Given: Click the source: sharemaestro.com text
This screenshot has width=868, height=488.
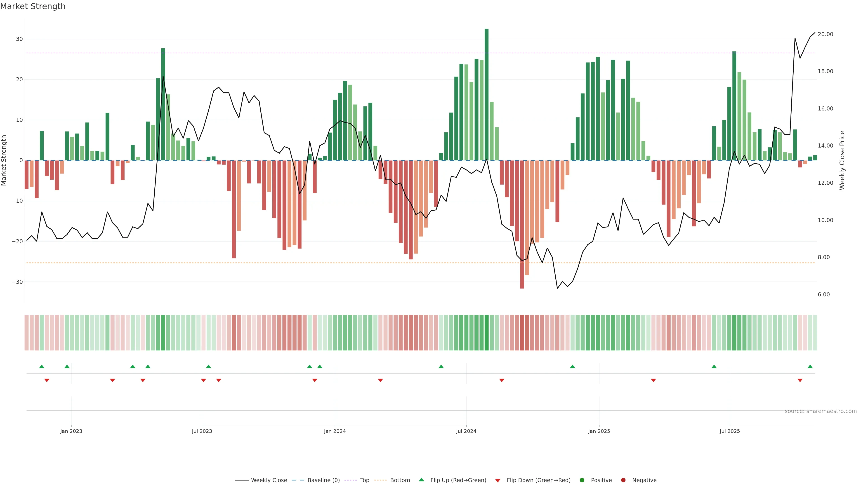Looking at the screenshot, I should click(821, 411).
